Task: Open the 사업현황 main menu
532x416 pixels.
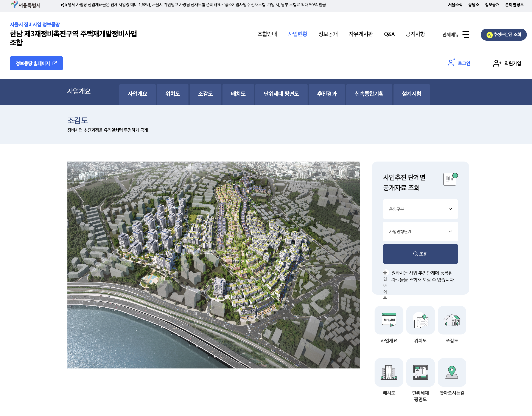Action: (x=297, y=34)
